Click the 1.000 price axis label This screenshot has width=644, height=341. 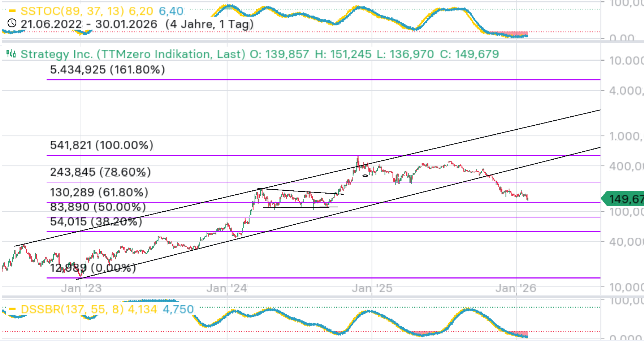click(625, 136)
